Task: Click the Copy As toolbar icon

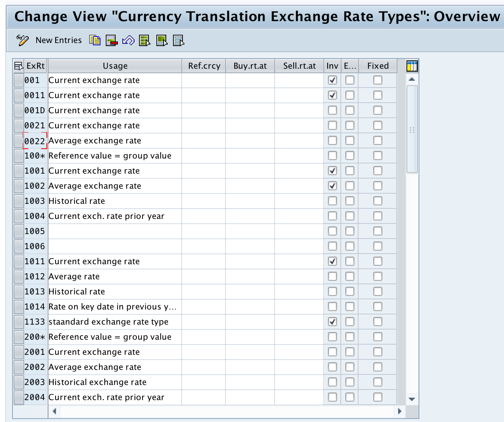Action: [x=95, y=40]
